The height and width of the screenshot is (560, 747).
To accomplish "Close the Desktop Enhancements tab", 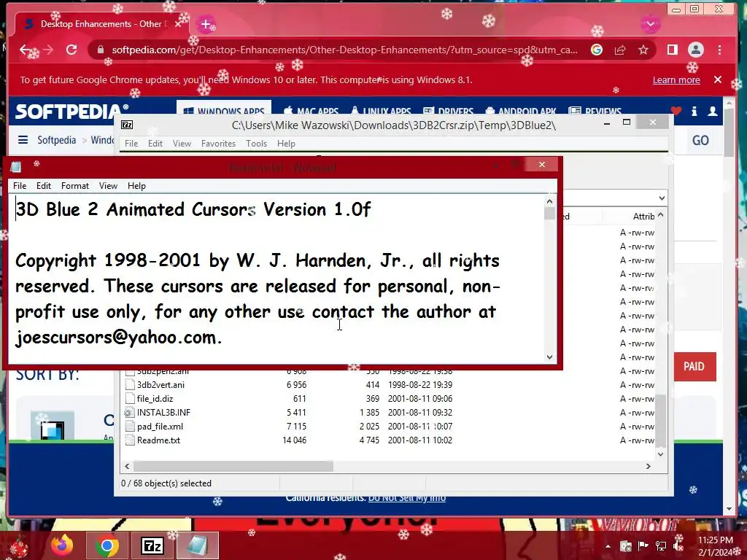I will coord(178,24).
